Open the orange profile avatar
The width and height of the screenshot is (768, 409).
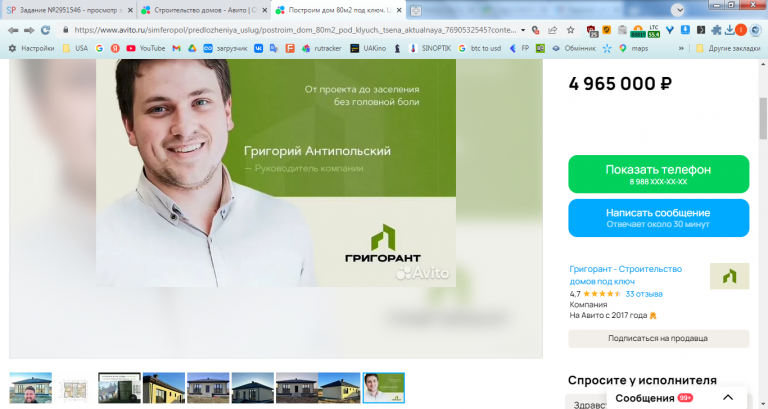pyautogui.click(x=741, y=30)
